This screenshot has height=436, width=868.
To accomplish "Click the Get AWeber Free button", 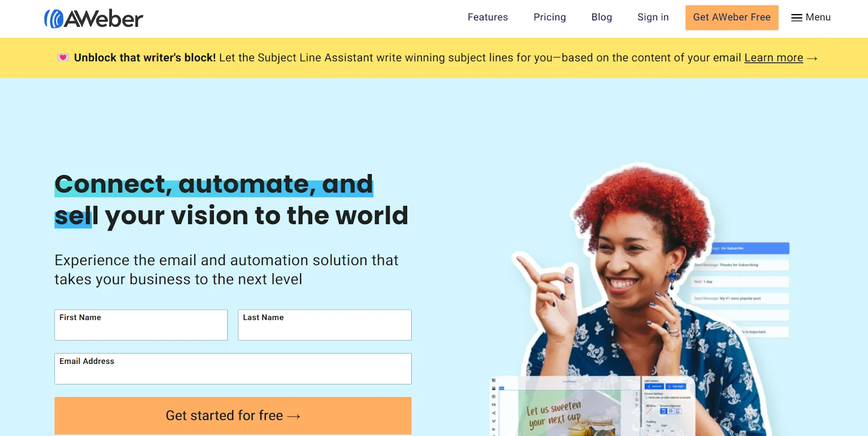I will pyautogui.click(x=732, y=17).
